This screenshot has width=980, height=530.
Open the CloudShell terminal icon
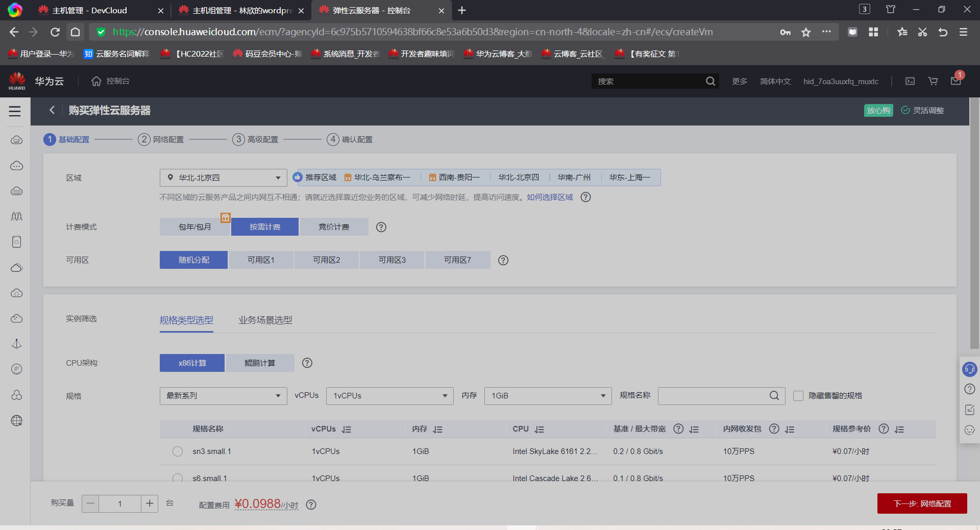coord(910,81)
